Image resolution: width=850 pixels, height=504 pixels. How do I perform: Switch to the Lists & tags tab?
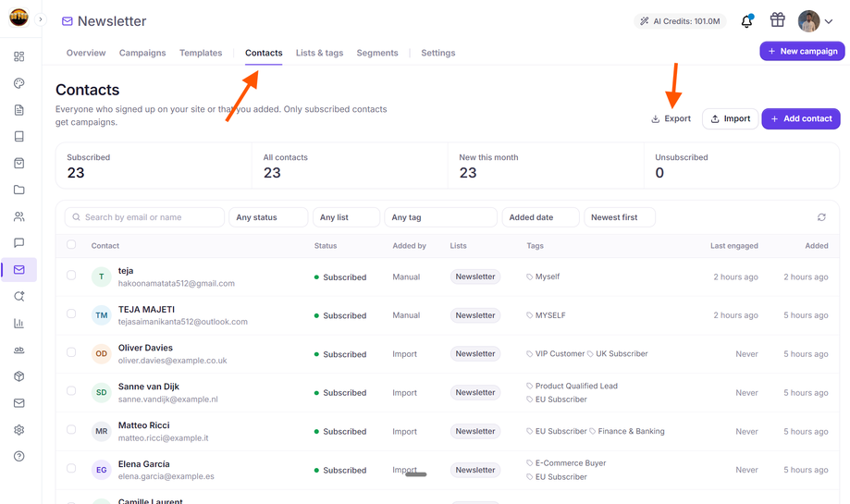click(x=319, y=53)
